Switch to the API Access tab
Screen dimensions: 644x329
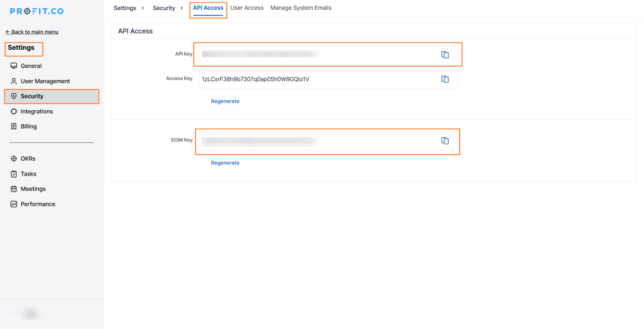tap(208, 8)
